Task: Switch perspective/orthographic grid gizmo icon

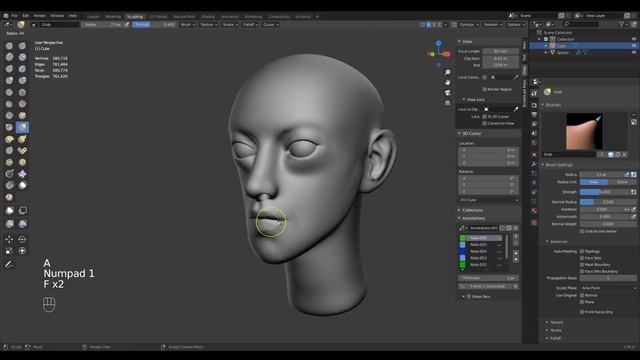Action: [448, 103]
